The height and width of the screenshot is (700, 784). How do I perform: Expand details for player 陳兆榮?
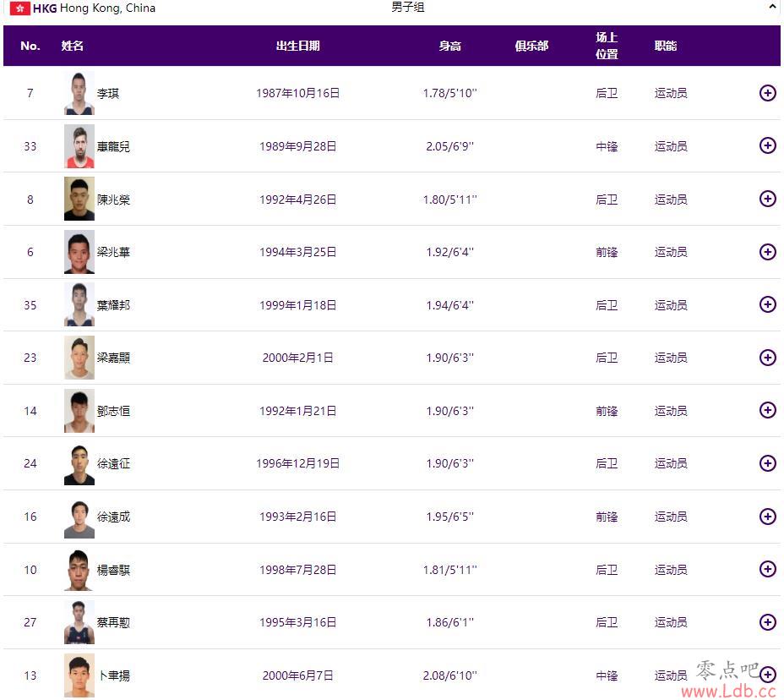[x=767, y=200]
